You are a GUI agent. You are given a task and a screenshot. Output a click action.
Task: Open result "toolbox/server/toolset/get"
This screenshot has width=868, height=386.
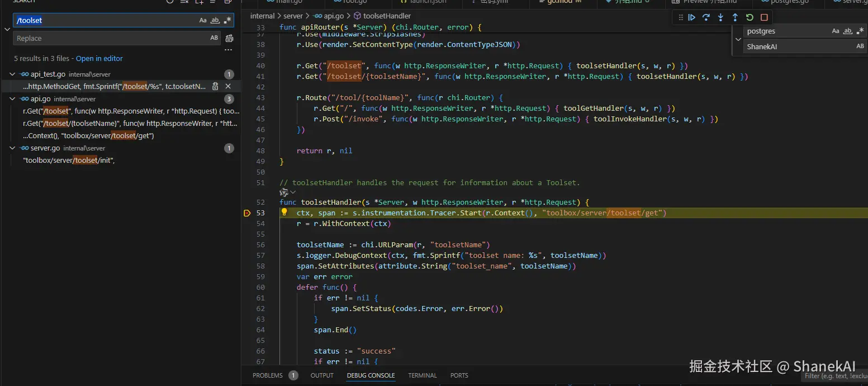[x=88, y=135]
